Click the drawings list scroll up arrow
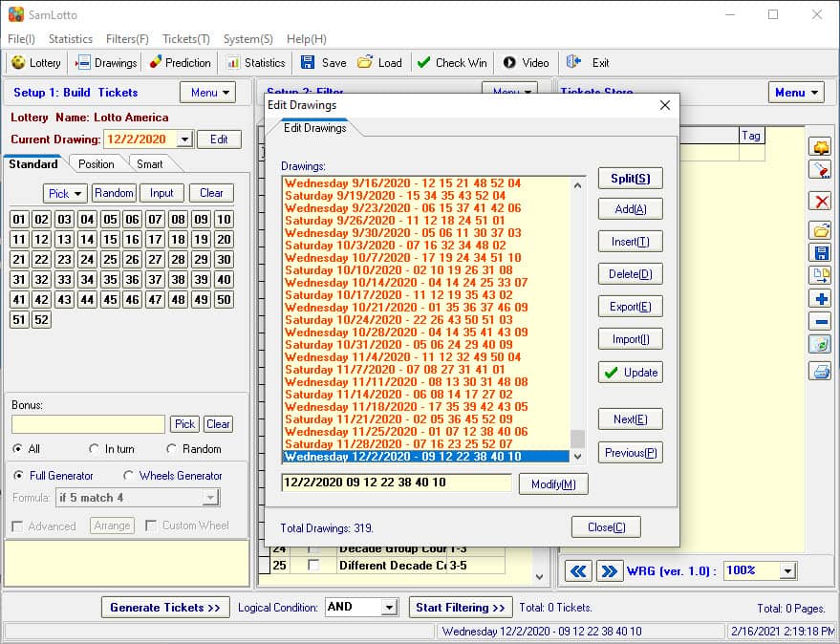The width and height of the screenshot is (840, 644). [577, 185]
